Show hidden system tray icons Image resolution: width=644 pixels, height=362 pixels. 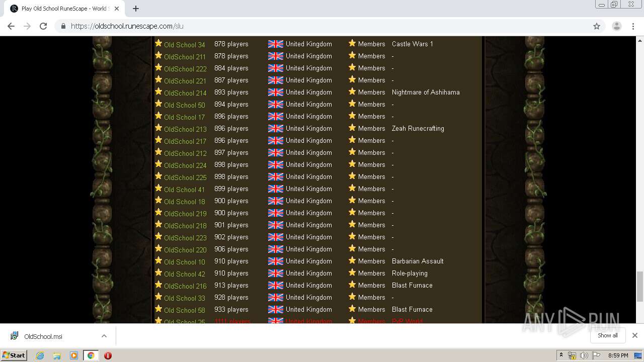point(561,355)
